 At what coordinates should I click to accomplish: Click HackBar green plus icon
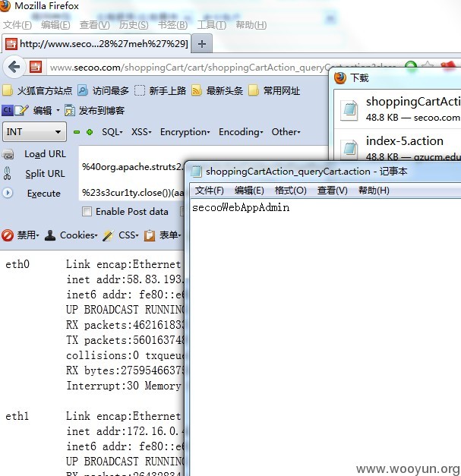(90, 132)
